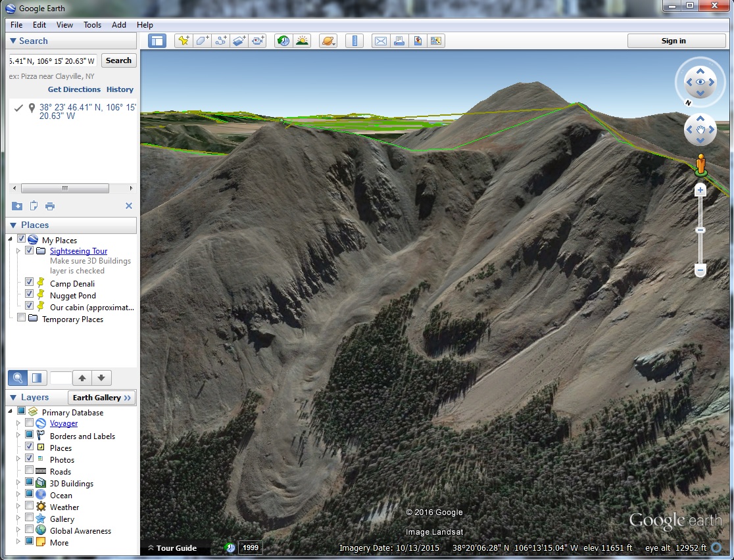Place the Street View pegman

[700, 165]
